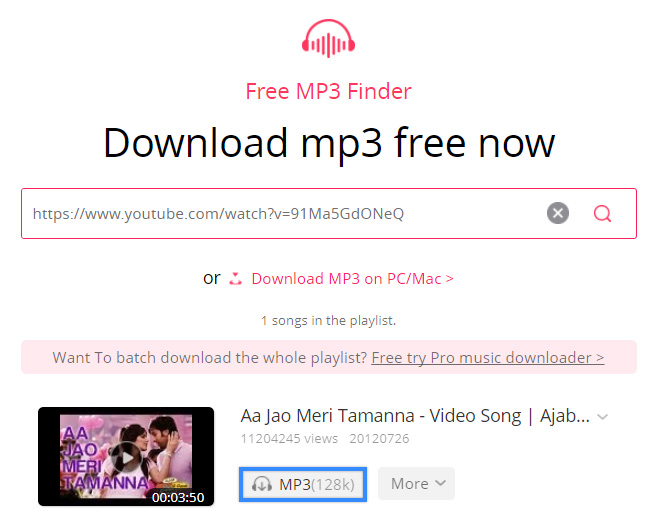
Task: Click the pink batch download banner
Action: coord(329,357)
